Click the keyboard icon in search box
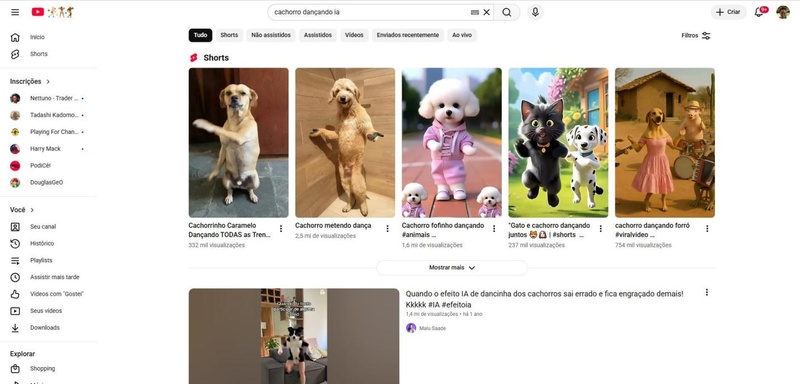 coord(474,12)
